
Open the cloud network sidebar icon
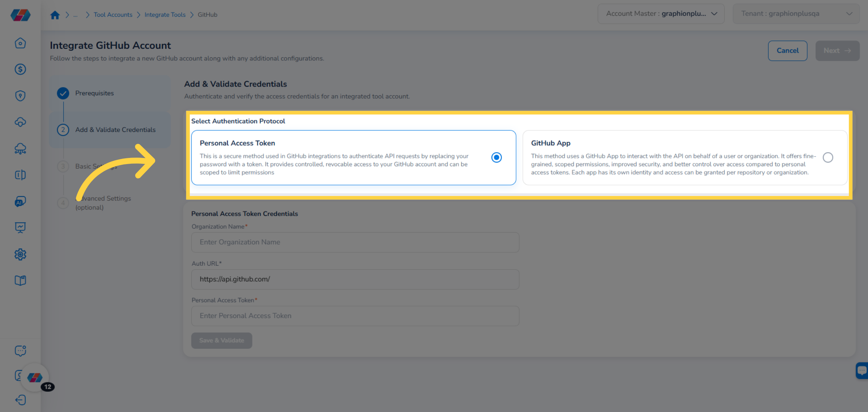(20, 149)
